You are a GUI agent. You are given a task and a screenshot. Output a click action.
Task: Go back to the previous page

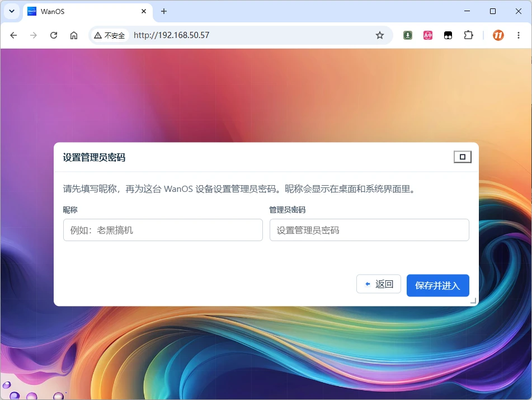click(x=13, y=35)
